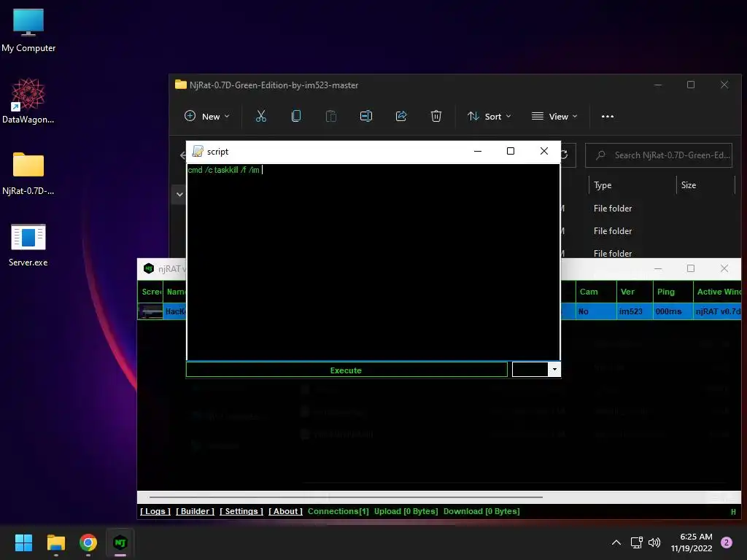Click the Paste clipboard icon in Explorer toolbar
Viewport: 747px width, 560px height.
coord(330,116)
